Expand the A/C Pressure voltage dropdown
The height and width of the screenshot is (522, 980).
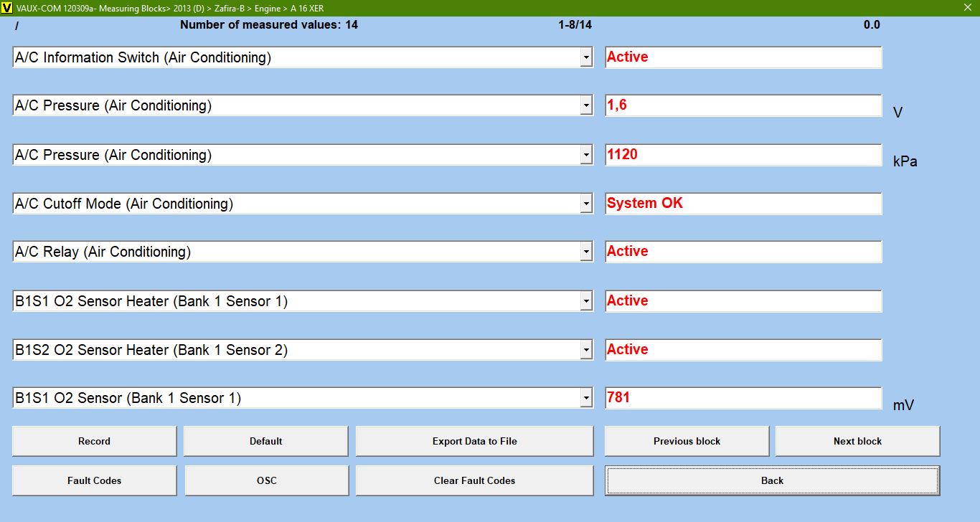click(586, 106)
